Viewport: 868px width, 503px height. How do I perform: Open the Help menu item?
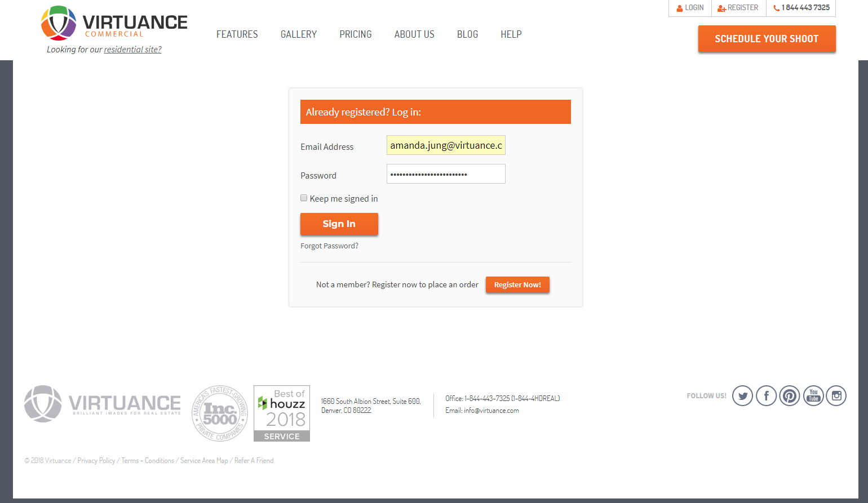click(511, 34)
